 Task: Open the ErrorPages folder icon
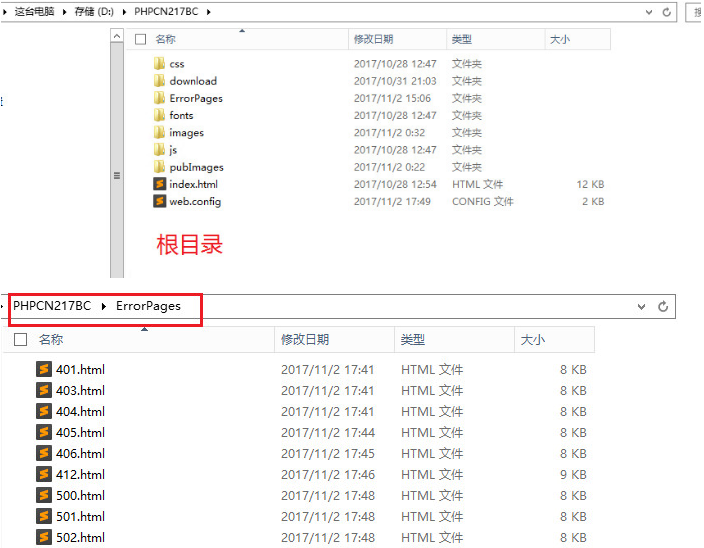159,98
